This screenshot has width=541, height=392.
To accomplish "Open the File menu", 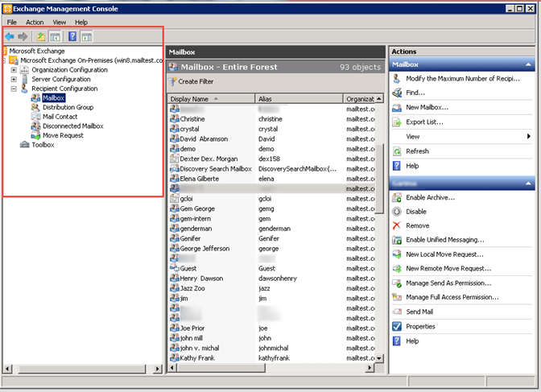I will click(x=12, y=22).
